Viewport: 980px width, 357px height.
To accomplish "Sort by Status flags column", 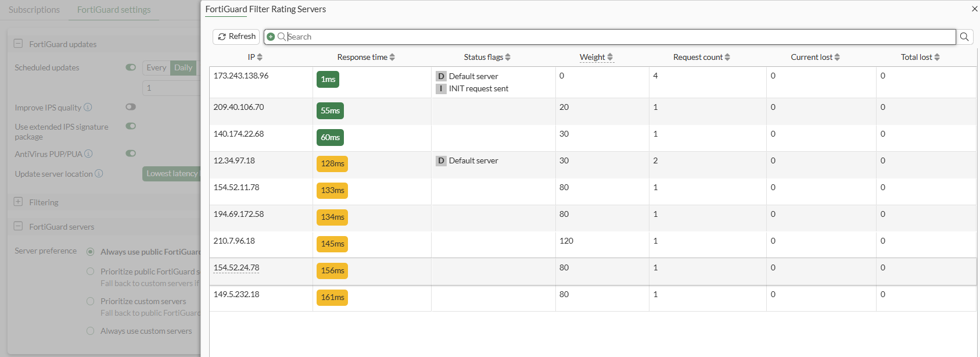I will 508,57.
